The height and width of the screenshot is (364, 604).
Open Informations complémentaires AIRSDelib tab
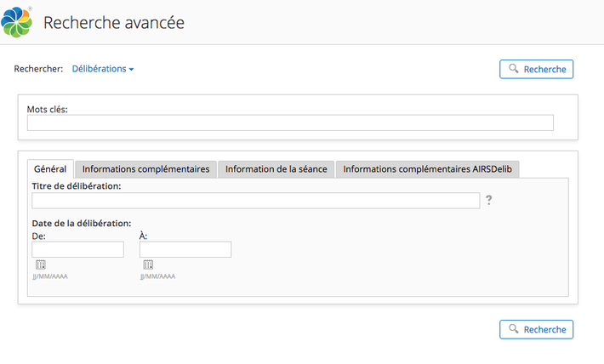[428, 169]
